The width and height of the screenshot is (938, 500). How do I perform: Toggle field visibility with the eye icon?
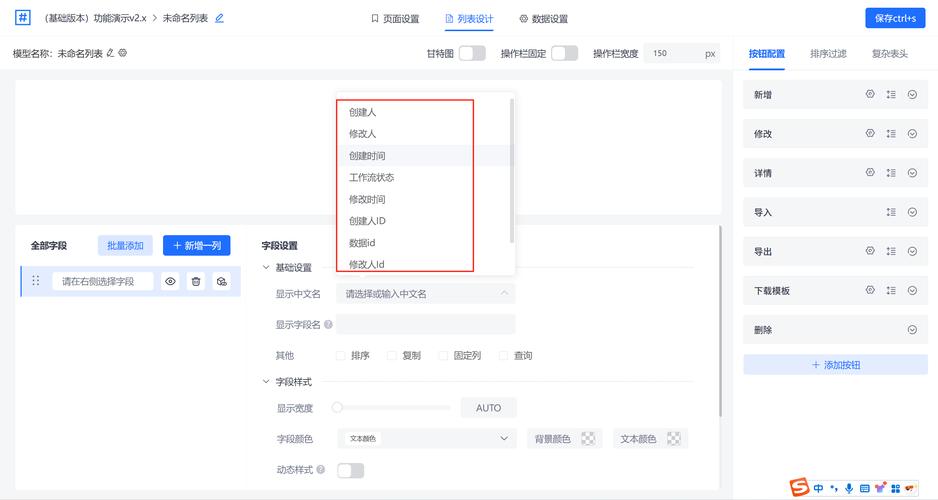[170, 281]
